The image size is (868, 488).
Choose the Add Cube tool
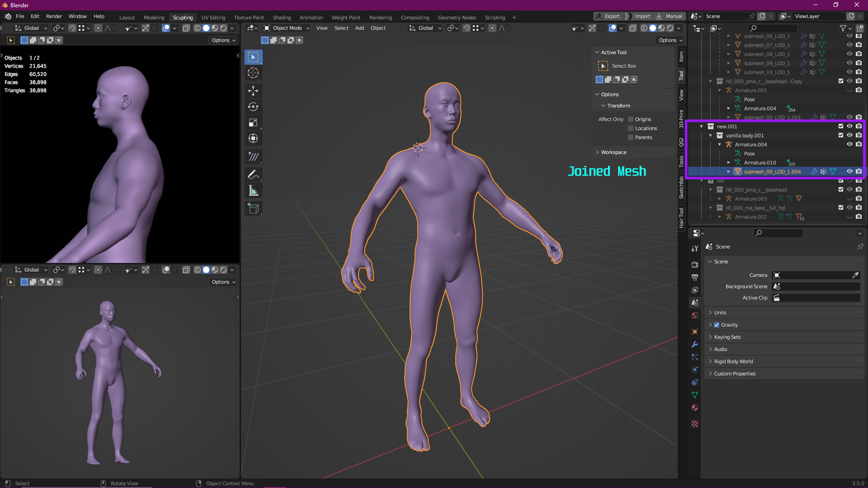[x=253, y=208]
